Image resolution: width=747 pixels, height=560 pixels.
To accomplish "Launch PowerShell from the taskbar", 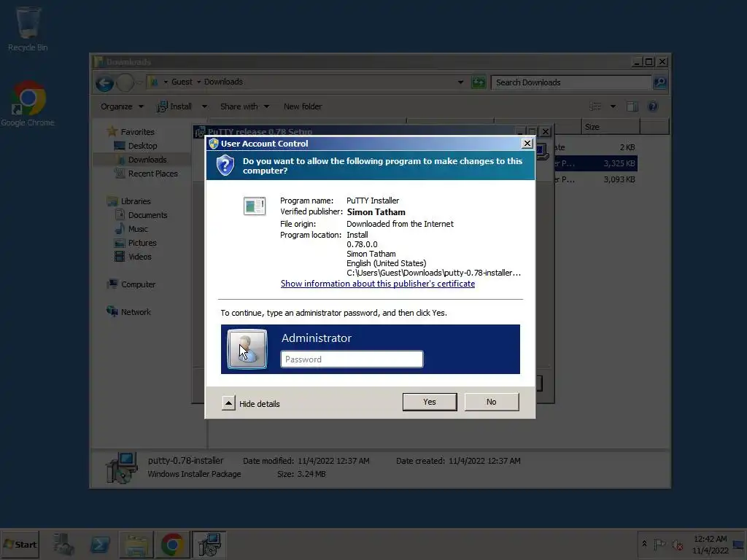I will (x=100, y=544).
